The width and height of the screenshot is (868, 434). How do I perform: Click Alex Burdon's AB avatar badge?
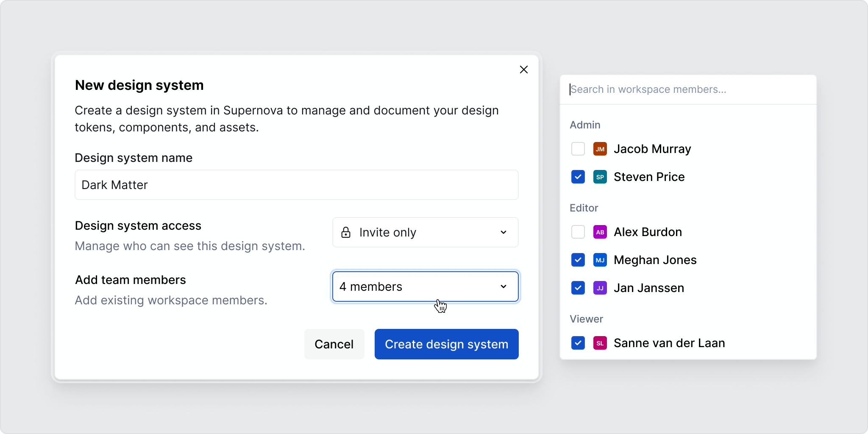pyautogui.click(x=600, y=232)
